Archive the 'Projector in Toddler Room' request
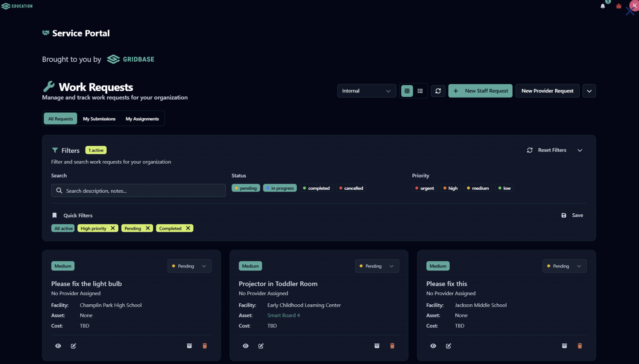Viewport: 639px width, 364px height. click(x=377, y=346)
